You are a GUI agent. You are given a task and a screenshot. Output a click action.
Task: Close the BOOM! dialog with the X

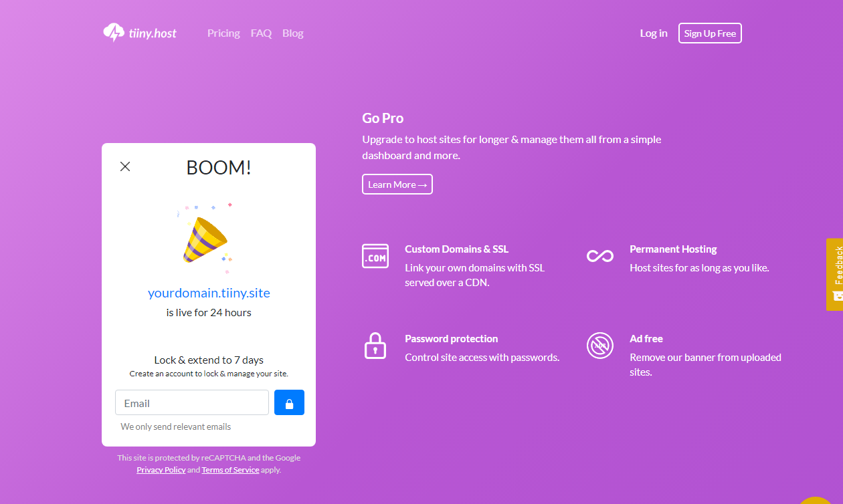pyautogui.click(x=125, y=166)
